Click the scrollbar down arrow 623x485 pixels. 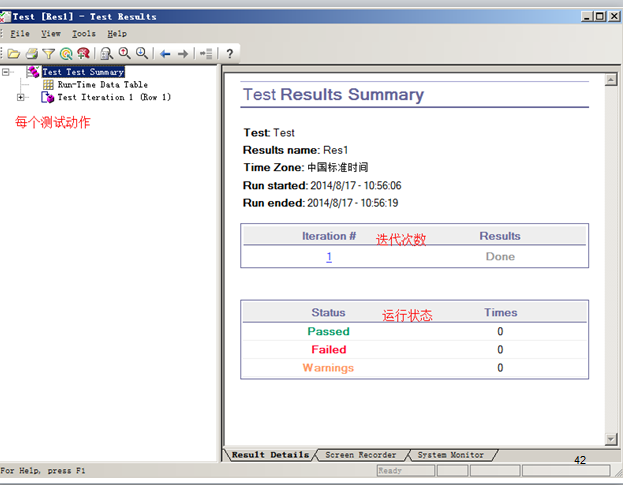(x=611, y=439)
